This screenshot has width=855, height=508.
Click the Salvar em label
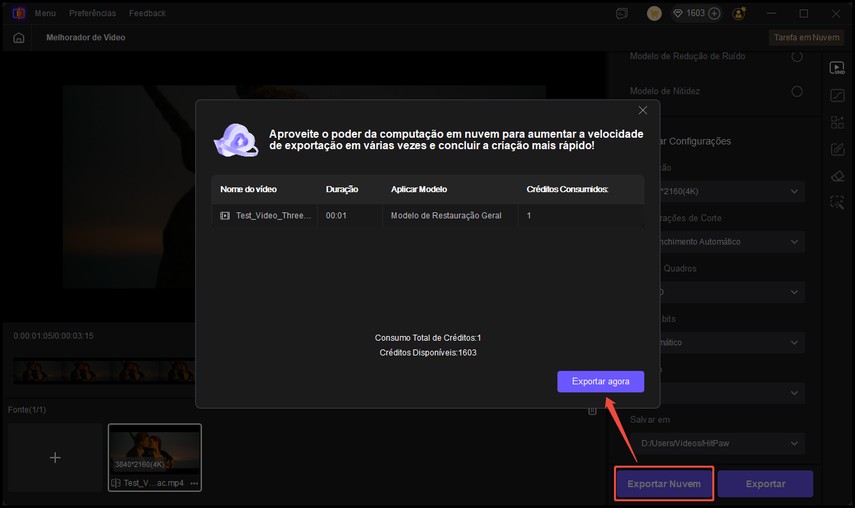click(x=650, y=420)
